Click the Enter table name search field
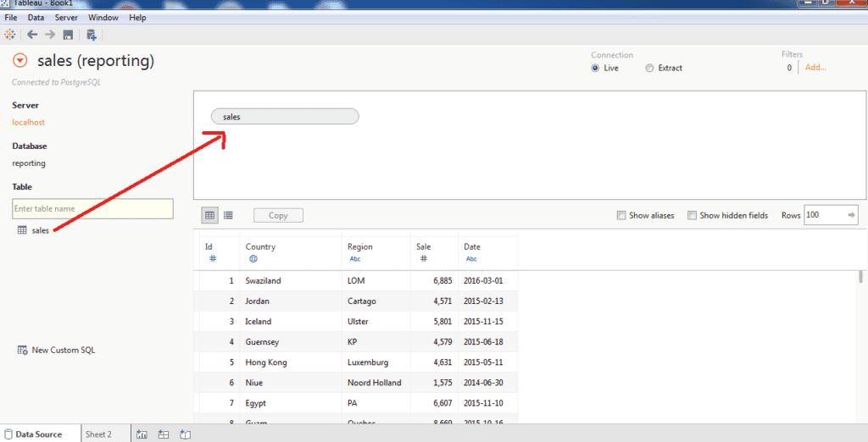This screenshot has height=442, width=868. (x=92, y=208)
